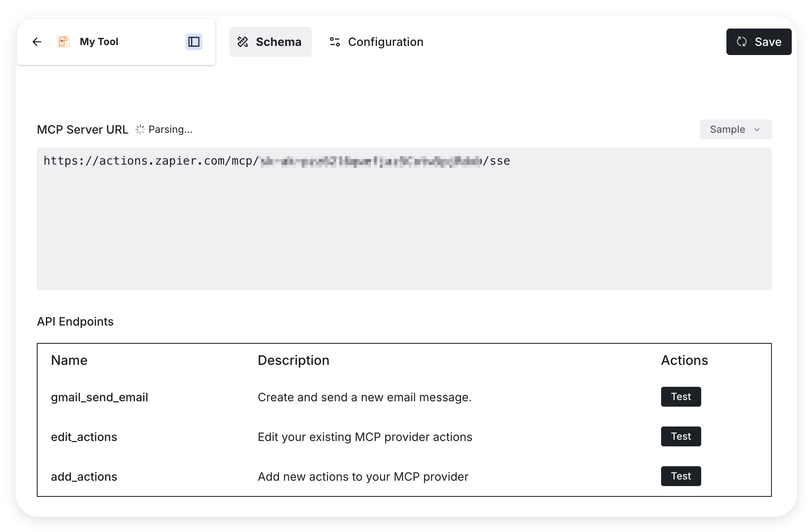Click the Actions column header

(684, 360)
